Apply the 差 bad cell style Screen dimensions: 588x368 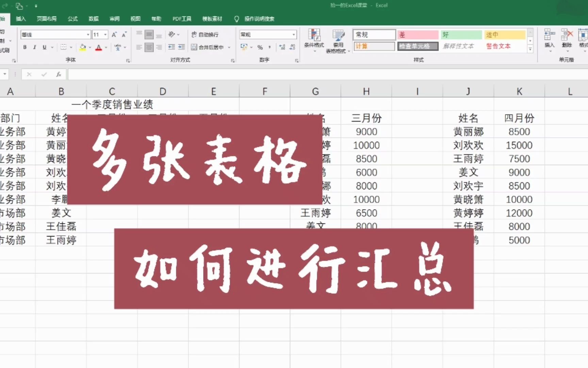point(418,34)
